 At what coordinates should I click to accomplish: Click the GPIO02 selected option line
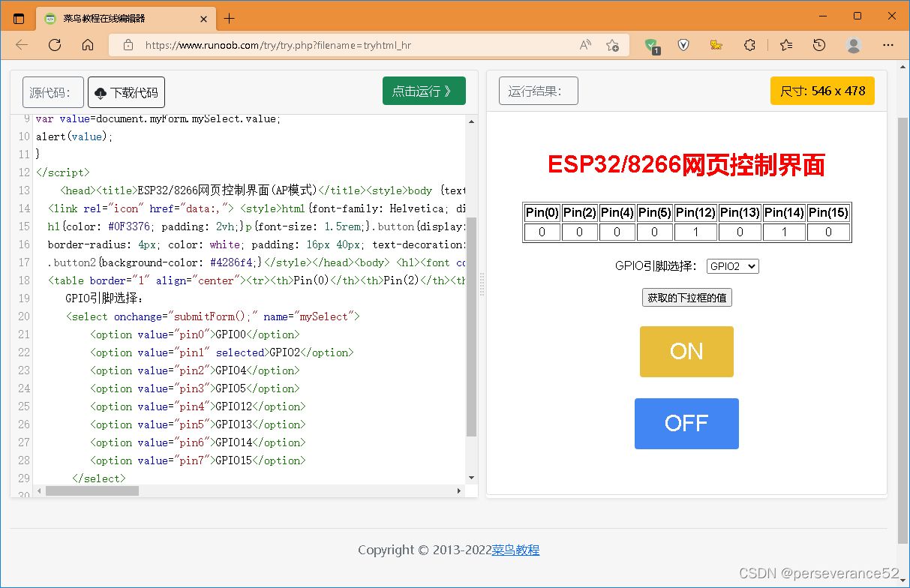[221, 352]
